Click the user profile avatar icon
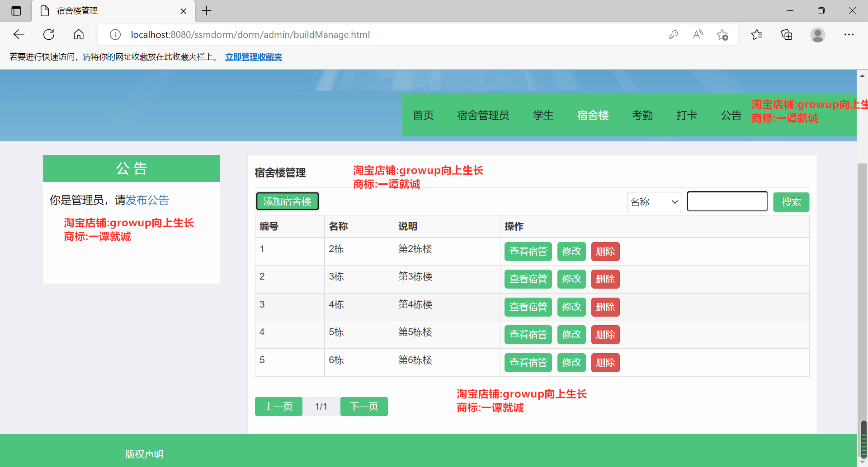 (818, 34)
